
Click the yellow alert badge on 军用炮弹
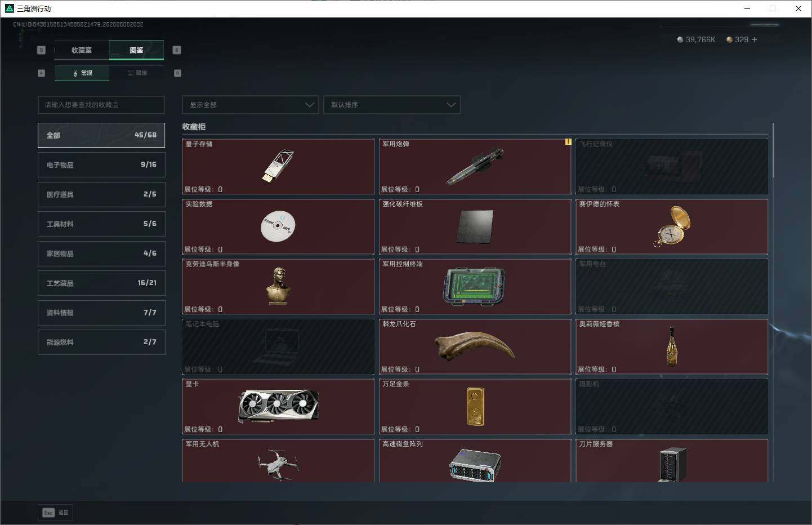[568, 142]
